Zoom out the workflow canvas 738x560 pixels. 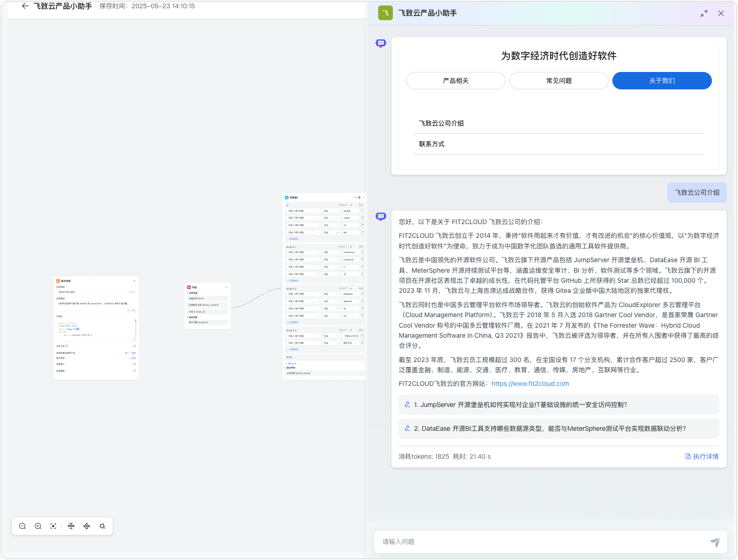coord(22,526)
